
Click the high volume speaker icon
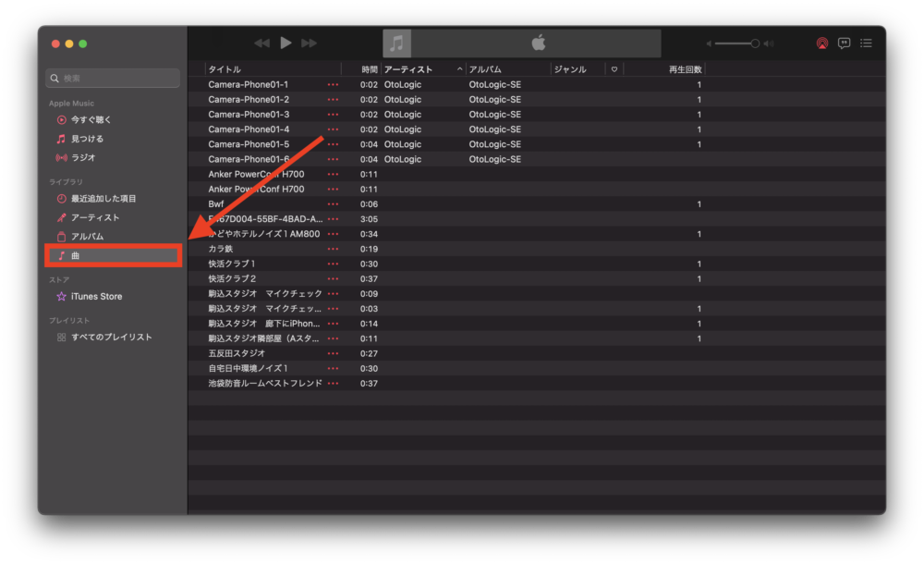tap(769, 43)
